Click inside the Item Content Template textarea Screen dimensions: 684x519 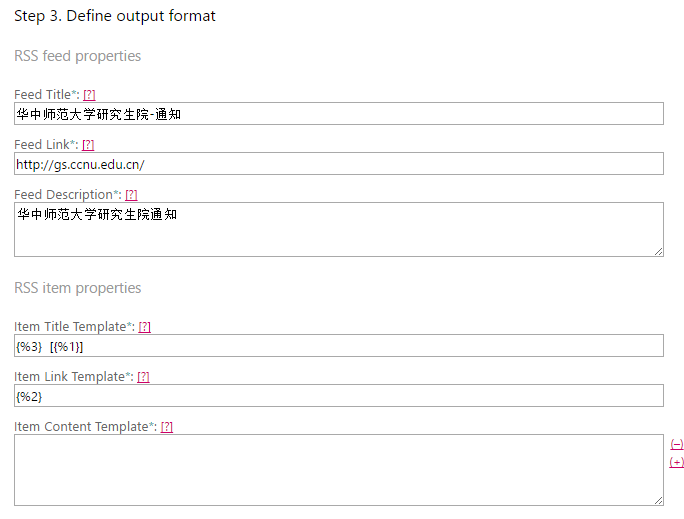tap(338, 470)
